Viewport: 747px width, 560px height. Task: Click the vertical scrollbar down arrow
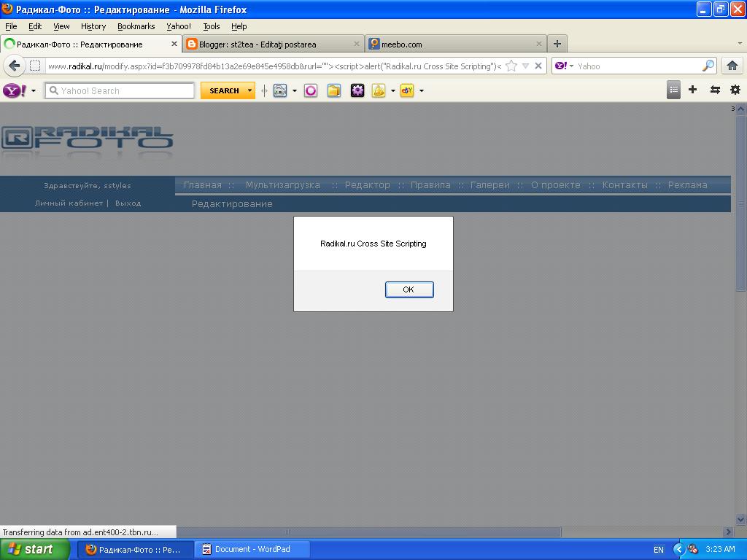(741, 519)
